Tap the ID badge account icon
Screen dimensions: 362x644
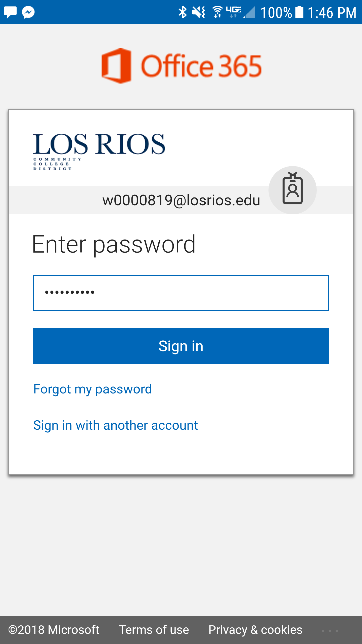point(292,190)
